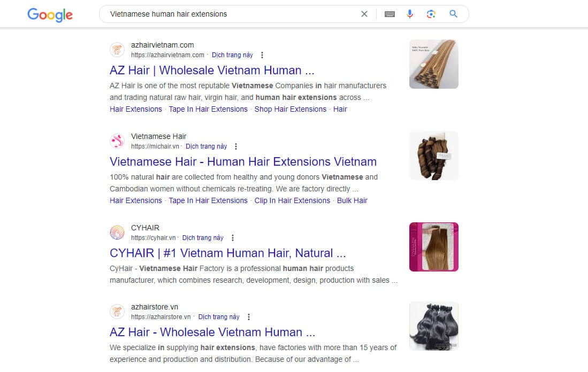The image size is (588, 372).
Task: Clear the search box with the X icon
Action: click(x=364, y=14)
